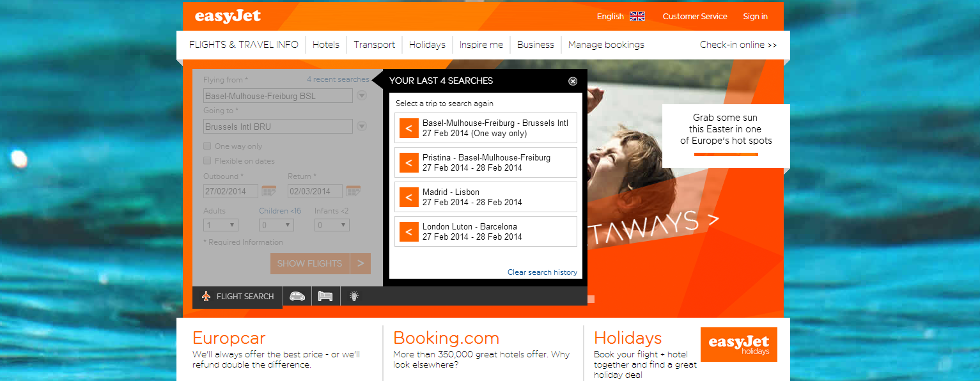Click the Show Flights button
This screenshot has height=381, width=980.
(x=310, y=263)
